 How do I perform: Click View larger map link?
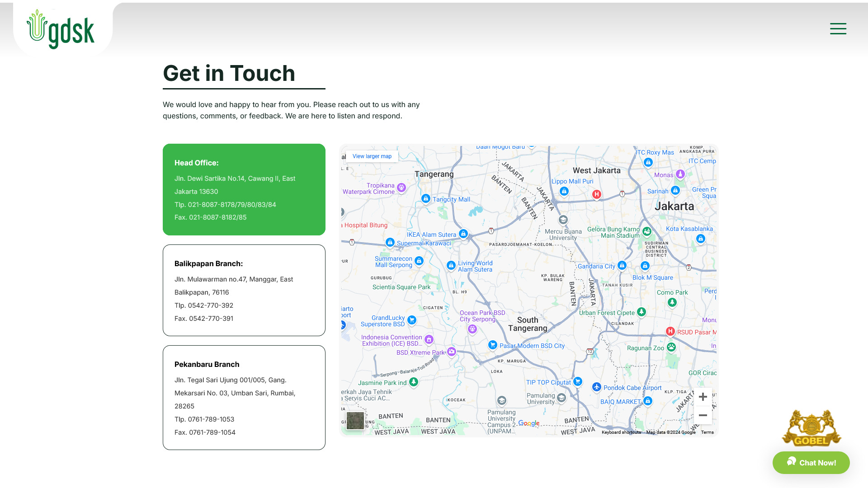point(372,156)
